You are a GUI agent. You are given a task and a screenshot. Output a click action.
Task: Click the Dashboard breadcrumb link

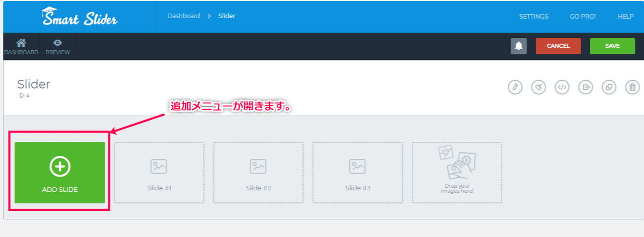coord(184,16)
